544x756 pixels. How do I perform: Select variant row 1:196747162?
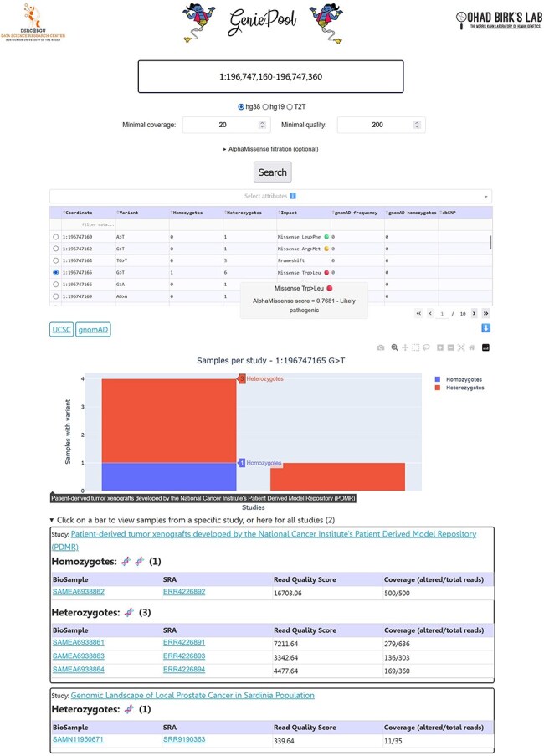(55, 249)
